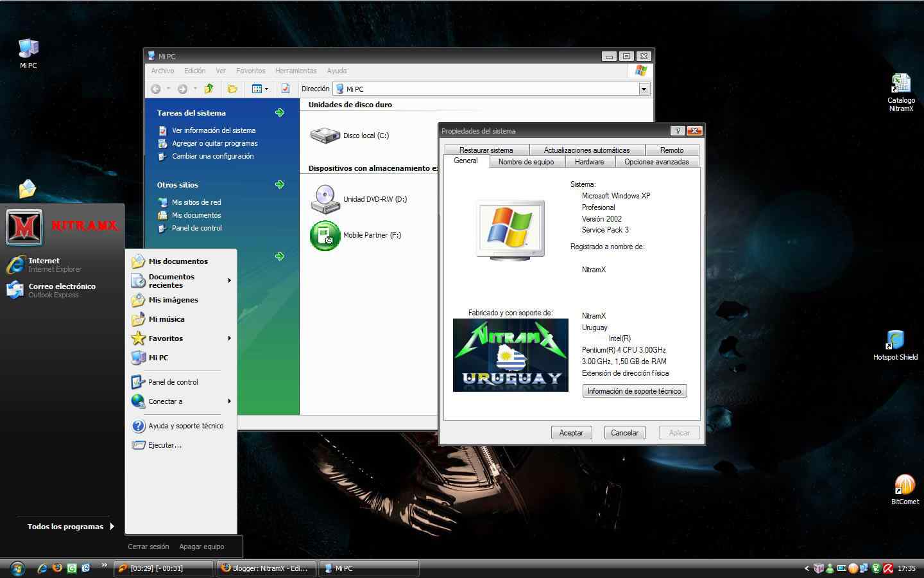The width and height of the screenshot is (924, 578).
Task: Launch Internet Explorer from quick launch
Action: [42, 568]
